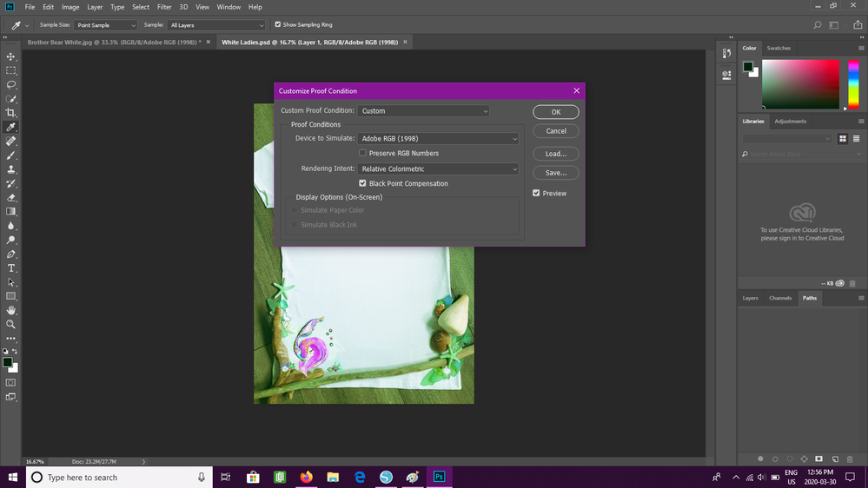Select the Blur tool

point(11,226)
